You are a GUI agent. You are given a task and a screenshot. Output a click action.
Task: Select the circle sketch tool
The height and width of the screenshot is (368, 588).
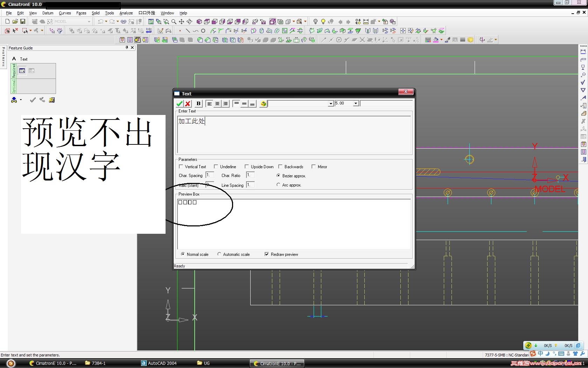[203, 30]
